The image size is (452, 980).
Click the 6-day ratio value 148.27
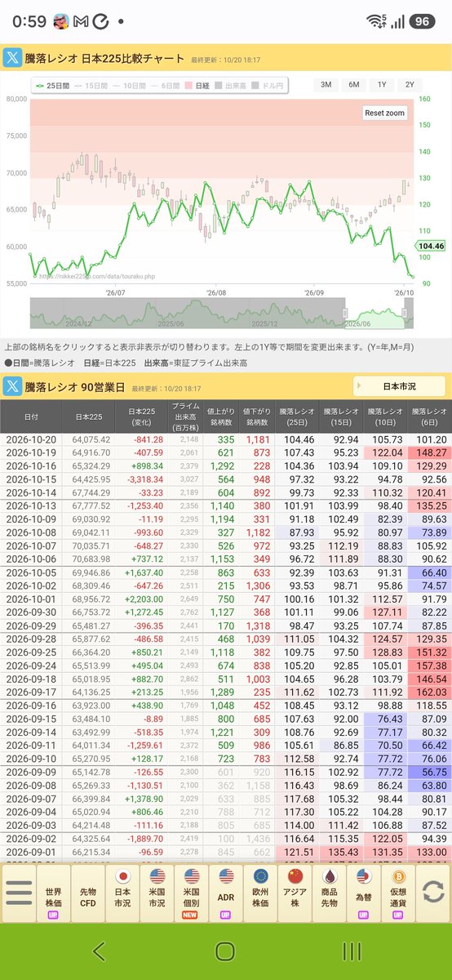(430, 452)
